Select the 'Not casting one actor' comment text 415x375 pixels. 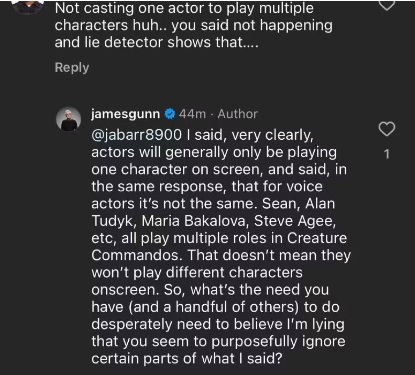pyautogui.click(x=194, y=25)
